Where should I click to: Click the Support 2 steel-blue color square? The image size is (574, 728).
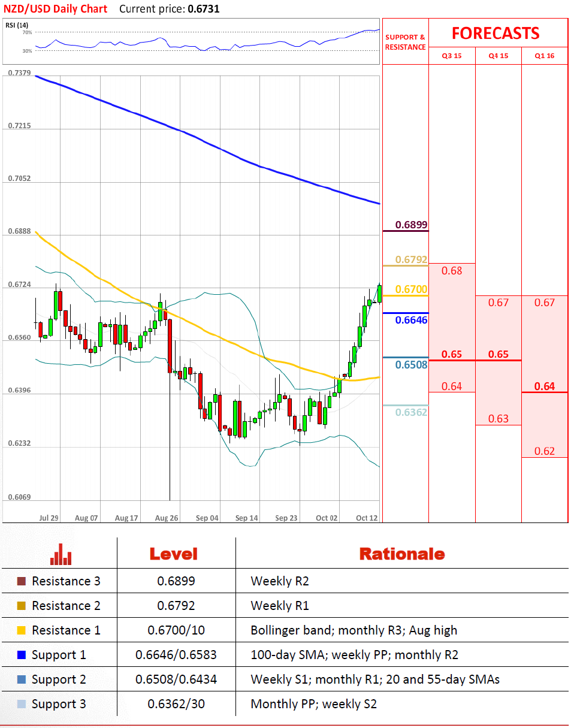pyautogui.click(x=22, y=679)
